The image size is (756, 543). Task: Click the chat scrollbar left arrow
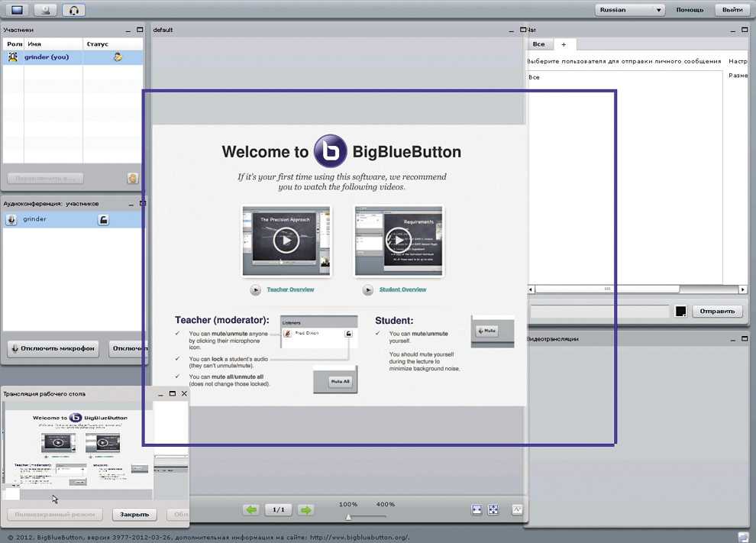(x=531, y=289)
